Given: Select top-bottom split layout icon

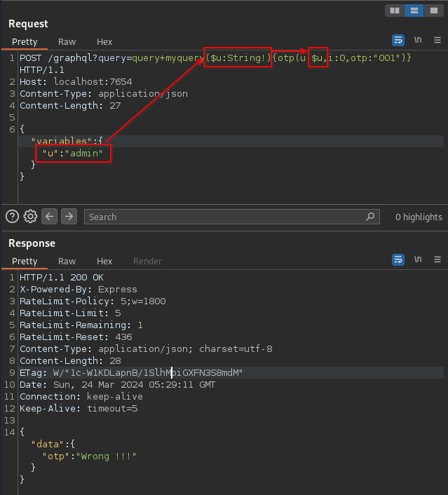Looking at the screenshot, I should pos(414,11).
